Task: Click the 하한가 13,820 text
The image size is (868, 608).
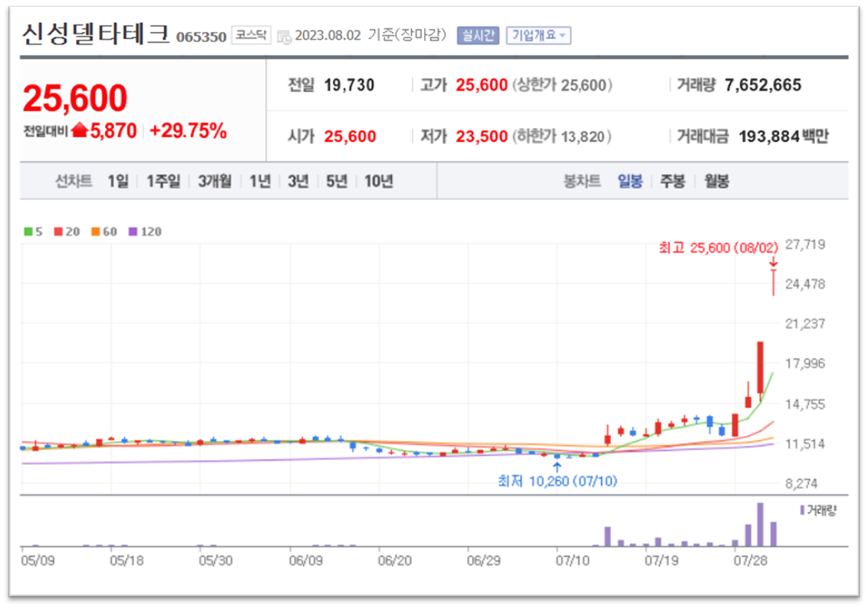Action: pyautogui.click(x=562, y=136)
